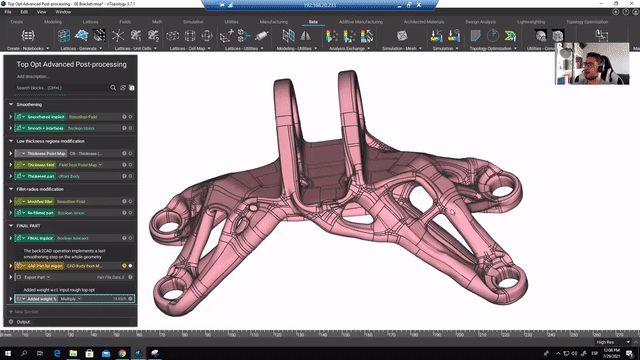Viewport: 640px width, 360px height.
Task: Open the Analysis Exchange group dropdown
Action: (369, 48)
